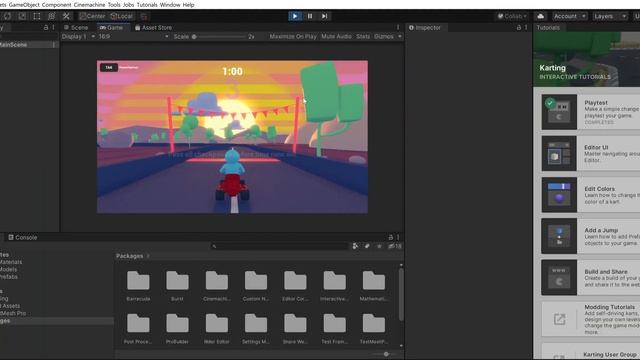640x360 pixels.
Task: Toggle Maximize On Play
Action: tap(293, 36)
